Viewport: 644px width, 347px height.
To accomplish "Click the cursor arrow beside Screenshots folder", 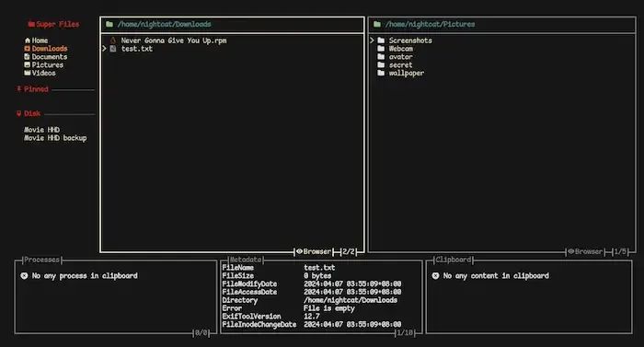I will [372, 40].
